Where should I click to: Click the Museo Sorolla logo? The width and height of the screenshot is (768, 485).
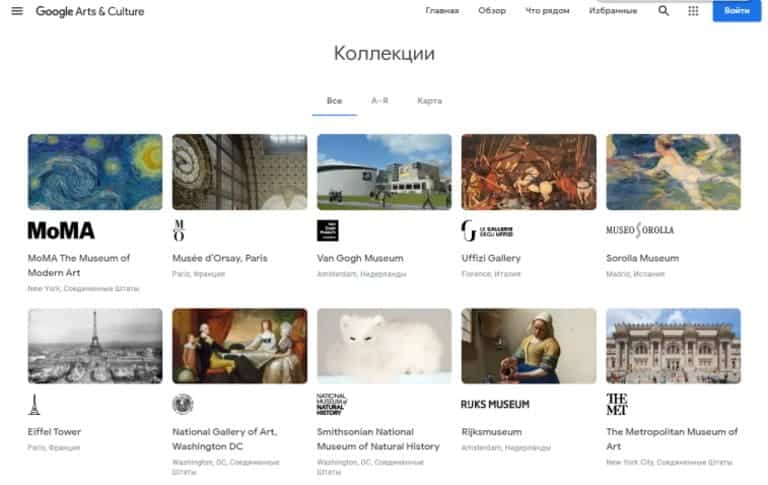640,230
